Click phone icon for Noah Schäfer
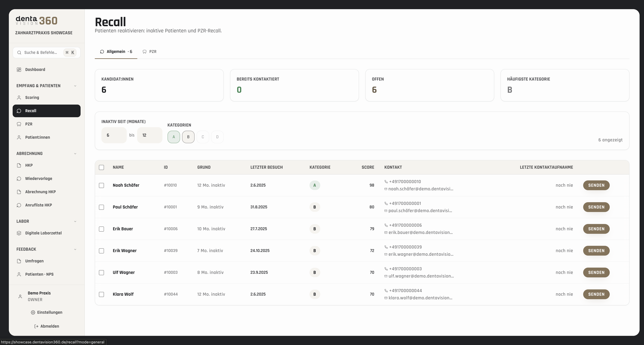The width and height of the screenshot is (644, 345). click(x=386, y=182)
